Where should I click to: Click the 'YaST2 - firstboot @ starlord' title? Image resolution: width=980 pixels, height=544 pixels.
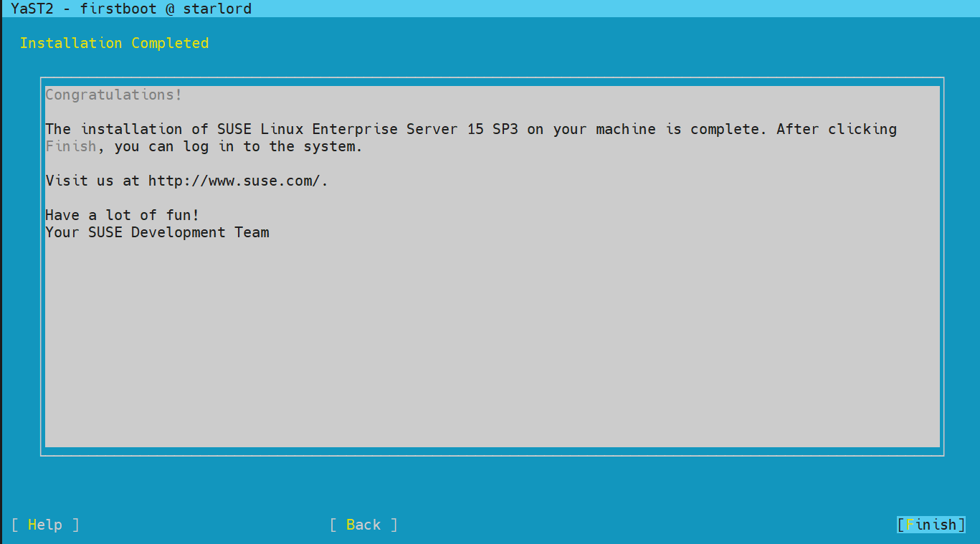131,9
